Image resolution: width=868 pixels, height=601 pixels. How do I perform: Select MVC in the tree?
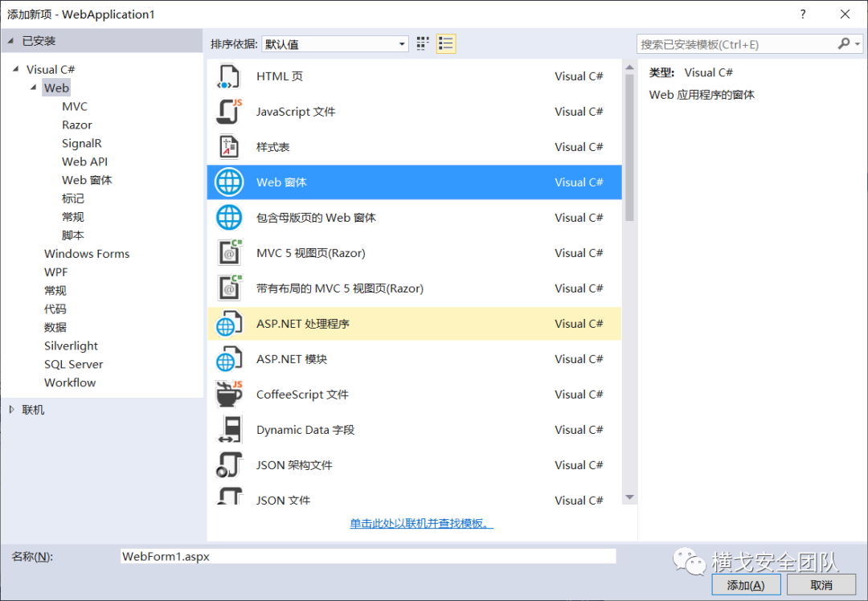click(x=75, y=106)
